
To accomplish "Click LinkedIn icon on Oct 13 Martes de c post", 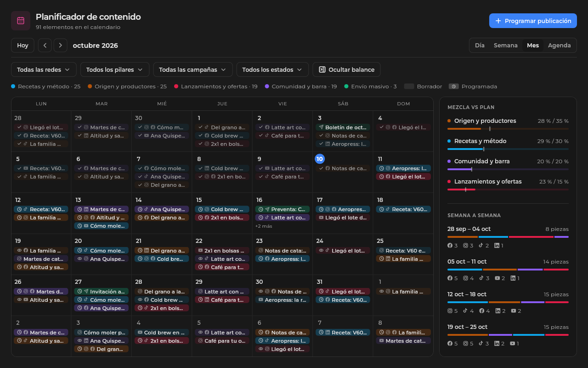I will pos(86,209).
